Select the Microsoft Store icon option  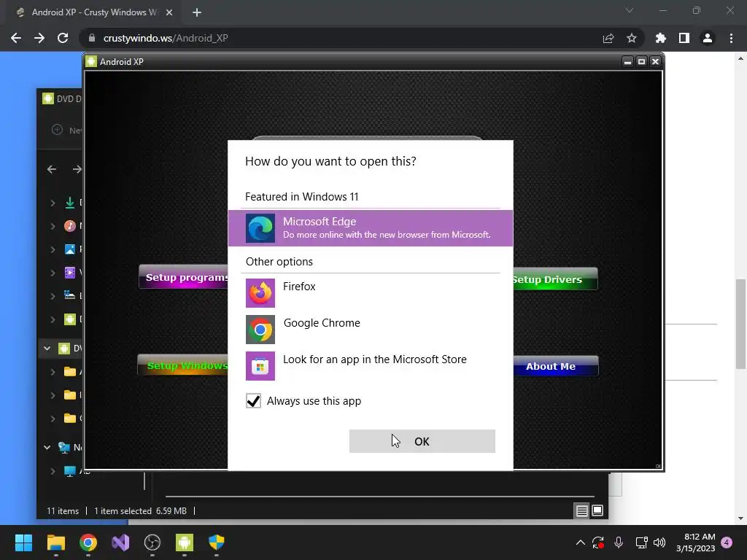tap(260, 366)
